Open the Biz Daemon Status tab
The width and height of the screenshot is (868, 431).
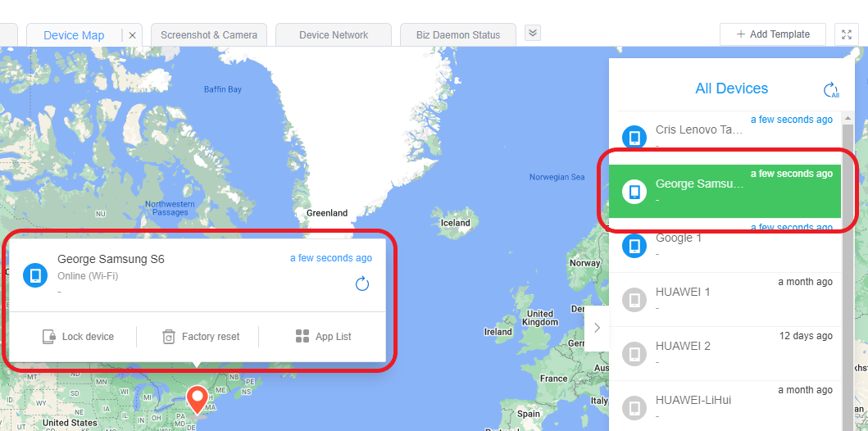[458, 35]
